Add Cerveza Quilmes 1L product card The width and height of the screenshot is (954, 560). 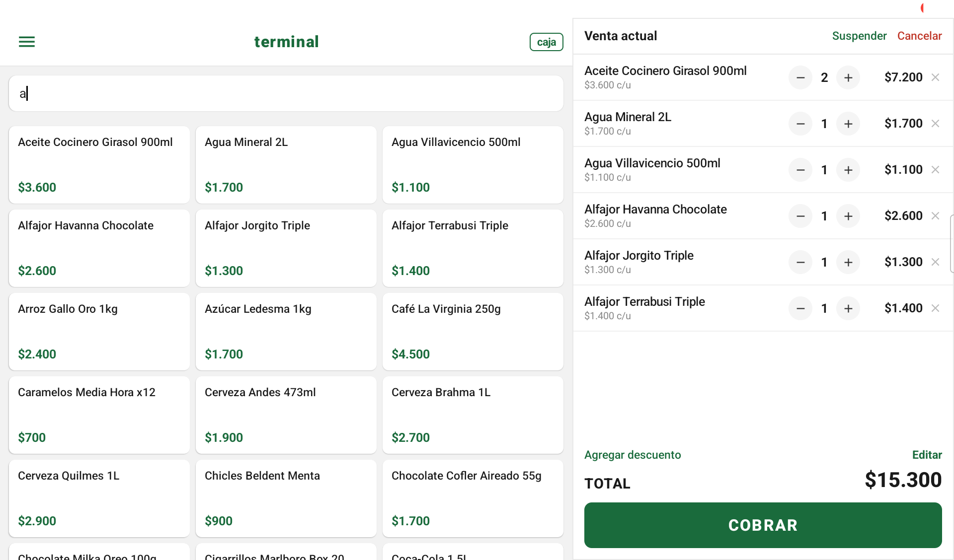coord(99,498)
